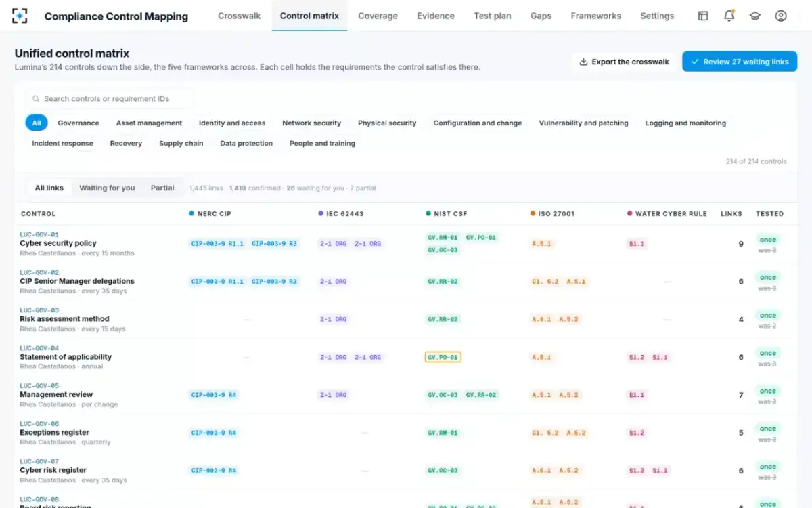Open the Frameworks tab
The height and width of the screenshot is (508, 812).
click(595, 16)
